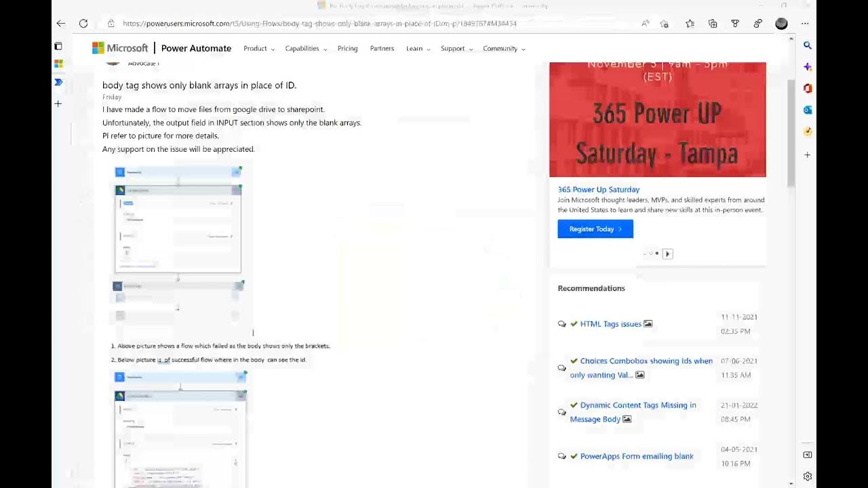Viewport: 868px width, 488px height.
Task: Open browser Settings and more menu
Action: click(x=805, y=24)
